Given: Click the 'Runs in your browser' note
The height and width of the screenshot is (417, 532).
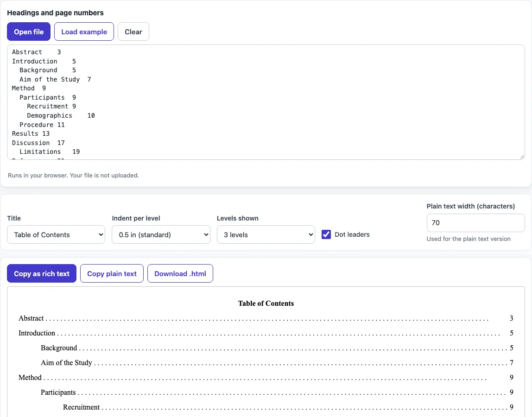Looking at the screenshot, I should [73, 176].
